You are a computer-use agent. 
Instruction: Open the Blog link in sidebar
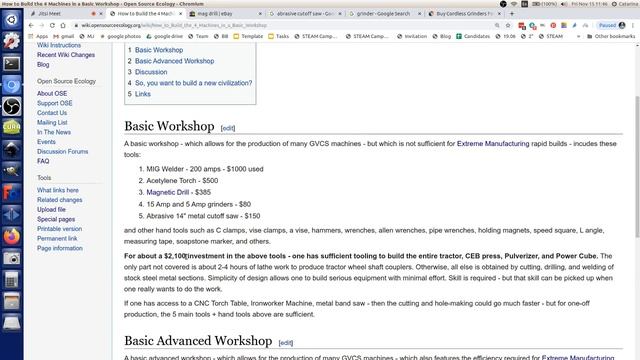[43, 64]
